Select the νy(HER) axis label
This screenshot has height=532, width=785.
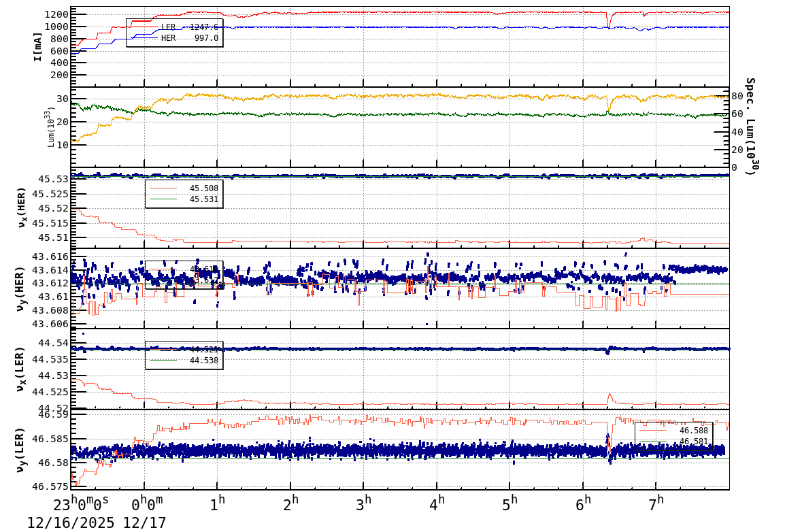tap(21, 288)
